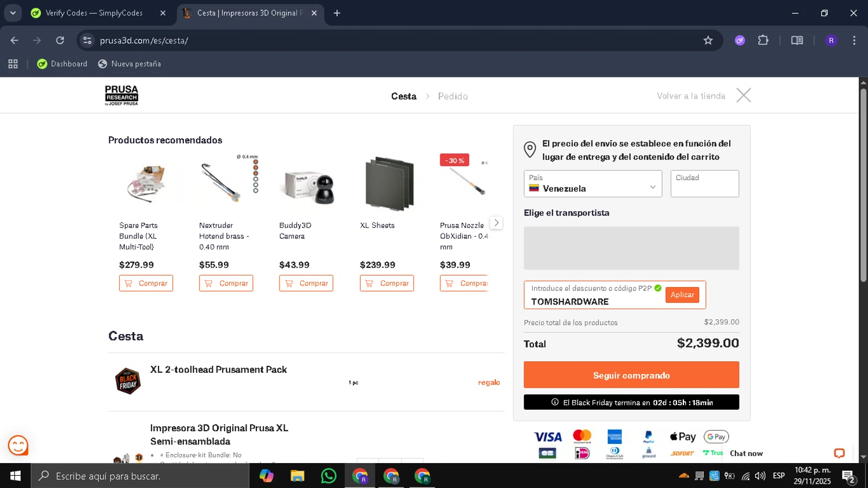Click Comprar under Nextruder Hotend brass
The height and width of the screenshot is (488, 868).
[226, 283]
